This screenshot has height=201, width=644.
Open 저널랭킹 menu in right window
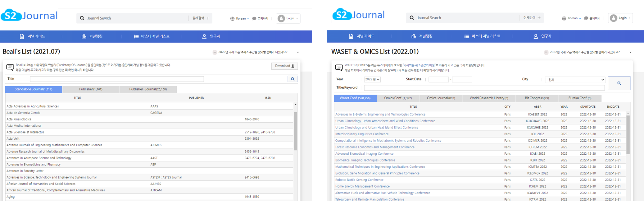click(x=422, y=36)
